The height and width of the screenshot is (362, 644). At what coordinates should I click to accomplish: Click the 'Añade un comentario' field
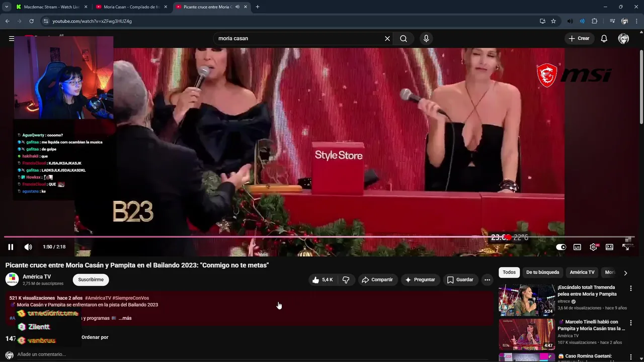coord(41,354)
